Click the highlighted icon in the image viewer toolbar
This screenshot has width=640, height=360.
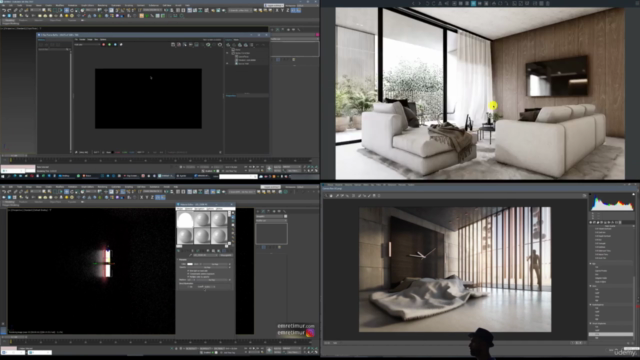click(x=473, y=3)
